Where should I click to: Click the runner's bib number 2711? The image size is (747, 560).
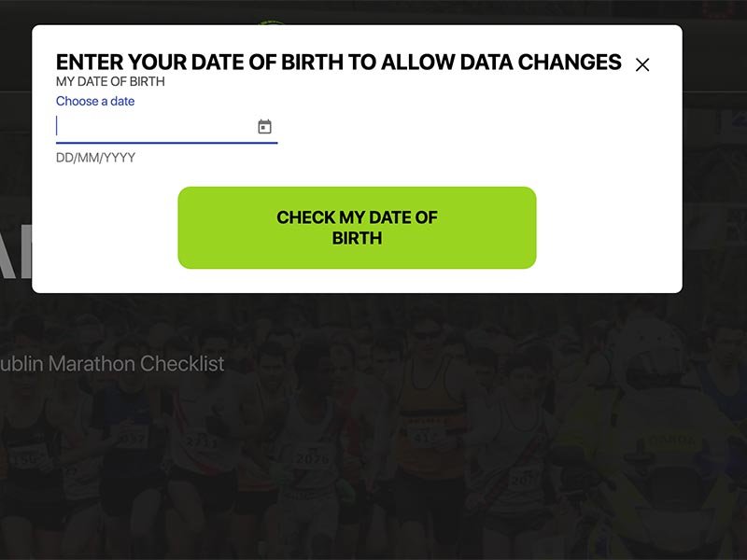(x=201, y=441)
